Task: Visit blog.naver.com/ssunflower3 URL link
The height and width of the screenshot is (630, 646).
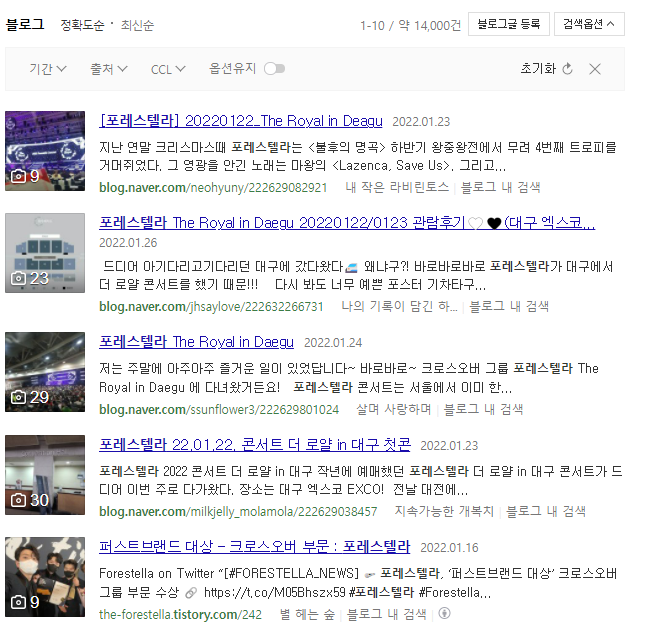Action: point(219,410)
